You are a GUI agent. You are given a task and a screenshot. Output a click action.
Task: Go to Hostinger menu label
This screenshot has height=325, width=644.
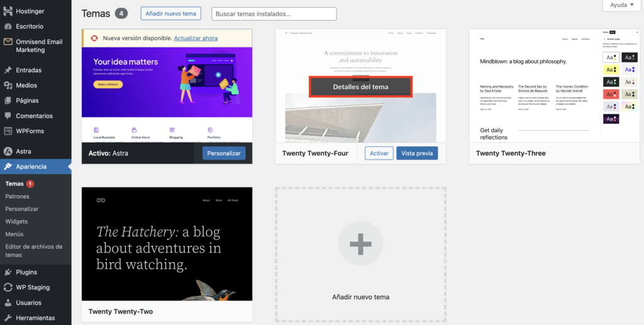(x=30, y=11)
